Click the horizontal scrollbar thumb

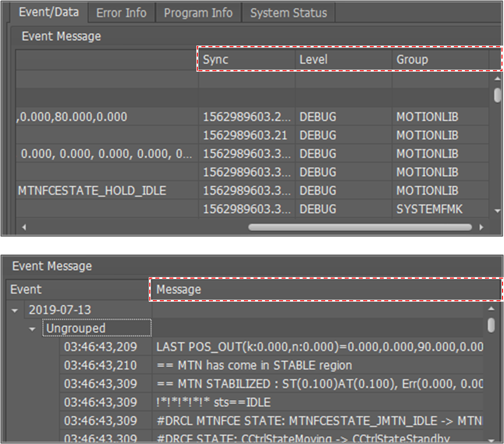(x=360, y=227)
